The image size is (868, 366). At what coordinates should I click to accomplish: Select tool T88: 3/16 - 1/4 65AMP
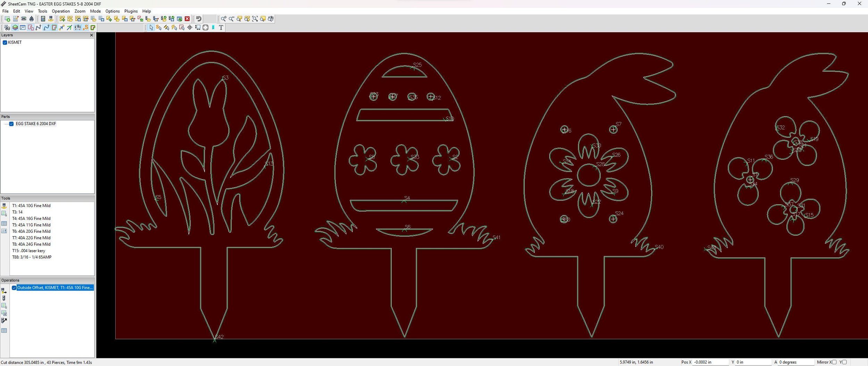pyautogui.click(x=32, y=257)
